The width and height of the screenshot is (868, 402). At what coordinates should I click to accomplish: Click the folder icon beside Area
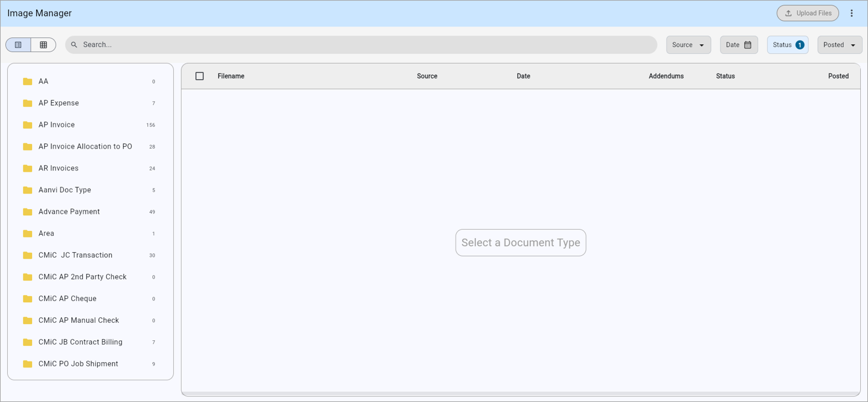point(27,234)
